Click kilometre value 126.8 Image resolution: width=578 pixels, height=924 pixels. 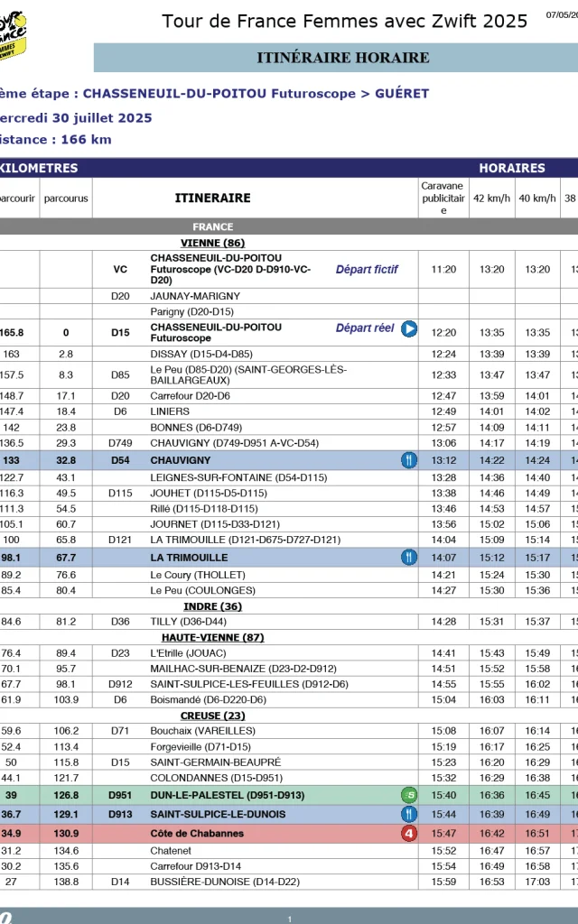[x=66, y=796]
